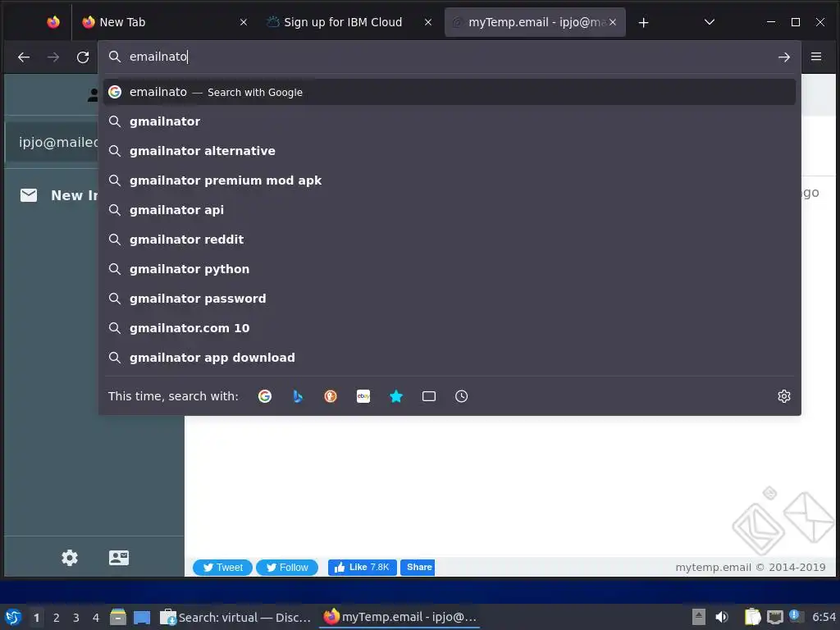Search history with the clock icon
This screenshot has height=630, width=840.
461,396
